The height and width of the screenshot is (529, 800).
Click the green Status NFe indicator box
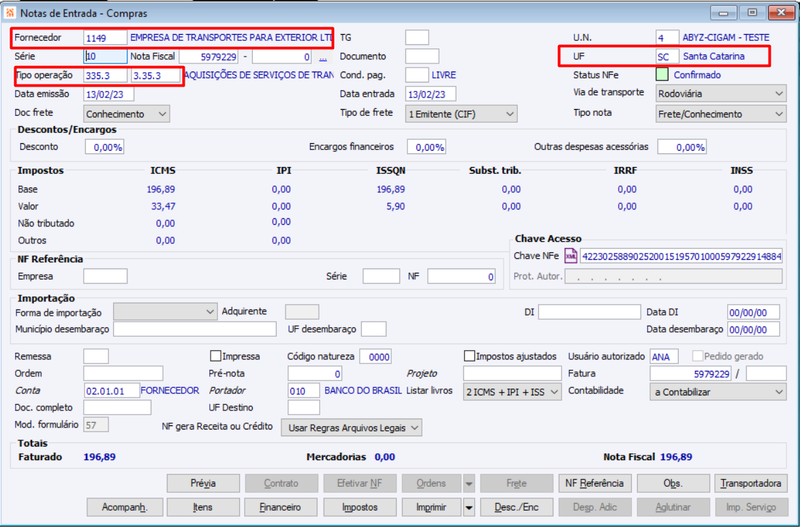[x=662, y=75]
